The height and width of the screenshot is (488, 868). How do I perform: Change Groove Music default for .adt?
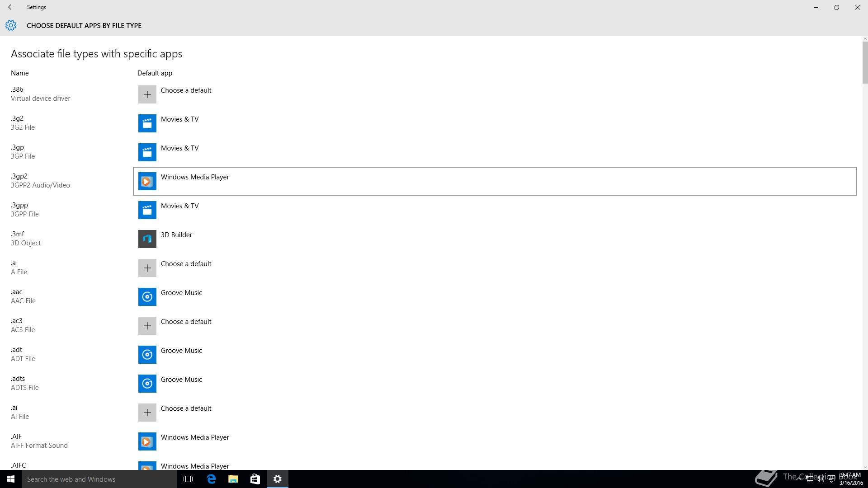pyautogui.click(x=181, y=351)
